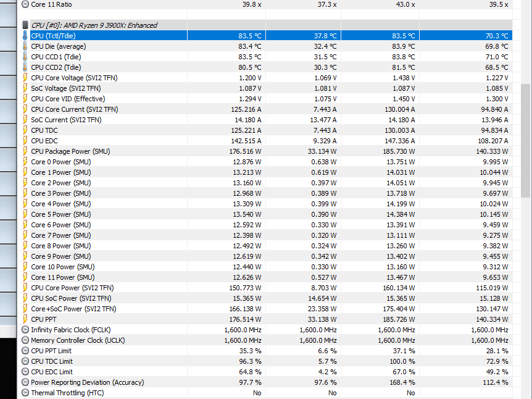Select the CPU (Tctl/Tdie) sensor row label
This screenshot has width=532, height=399.
click(x=53, y=36)
